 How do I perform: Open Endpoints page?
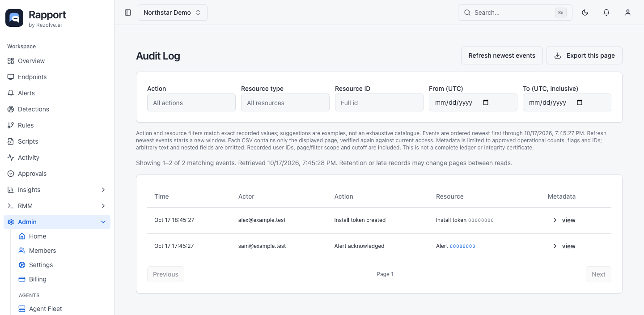[57, 77]
